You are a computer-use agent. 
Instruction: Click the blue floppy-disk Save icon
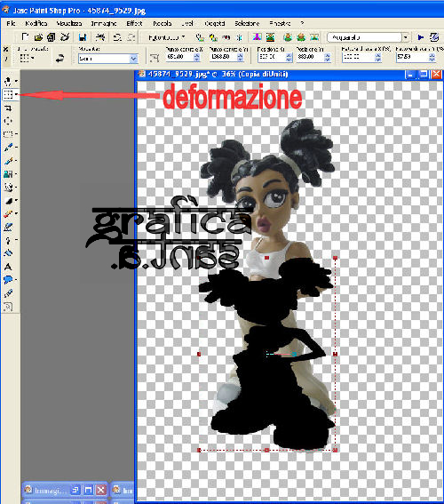click(83, 37)
